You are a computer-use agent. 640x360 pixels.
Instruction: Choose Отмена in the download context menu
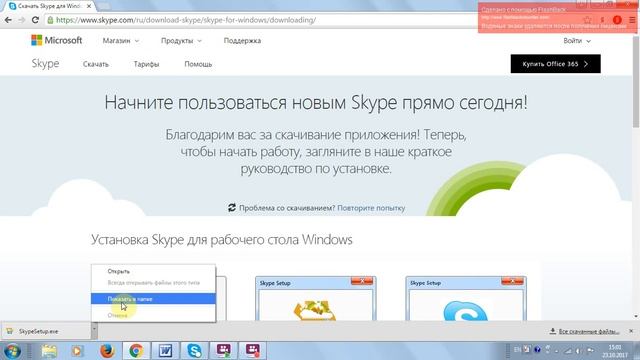click(x=153, y=315)
